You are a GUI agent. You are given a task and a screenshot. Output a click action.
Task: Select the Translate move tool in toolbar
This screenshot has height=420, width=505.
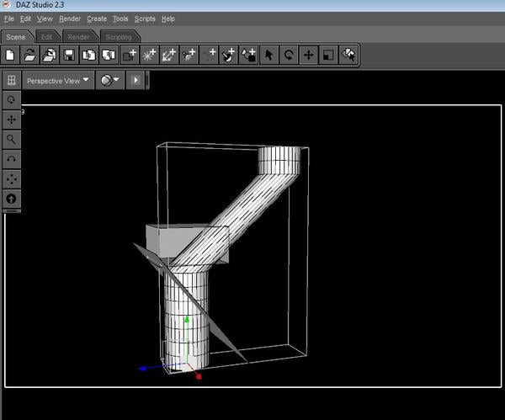[x=309, y=55]
